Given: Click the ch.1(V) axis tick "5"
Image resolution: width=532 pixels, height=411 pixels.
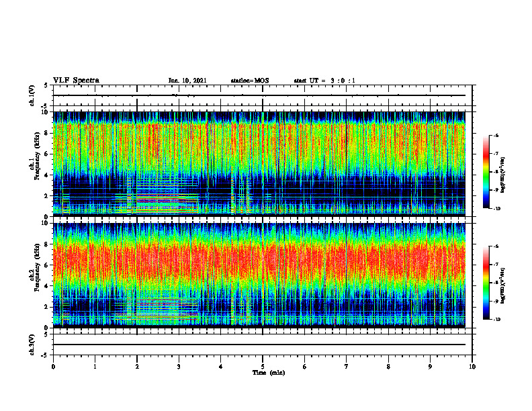Looking at the screenshot, I should (46, 85).
